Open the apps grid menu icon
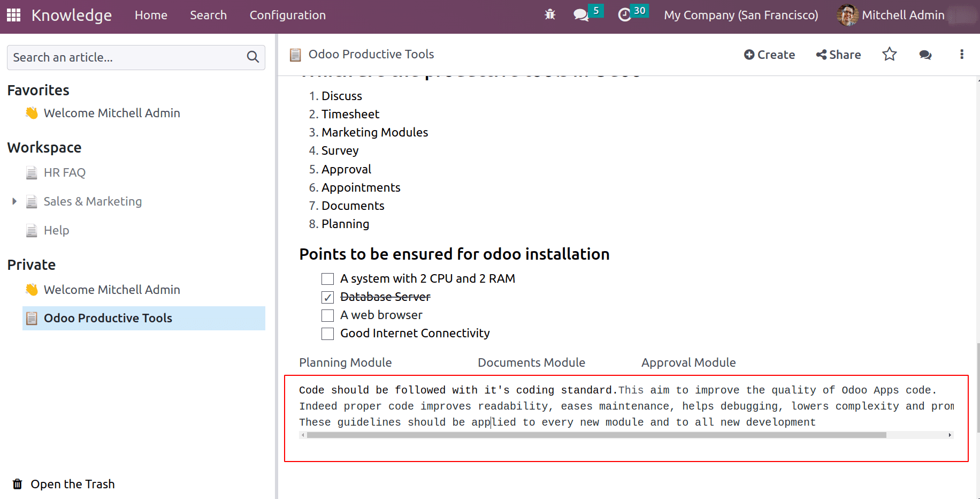980x499 pixels. coord(13,15)
